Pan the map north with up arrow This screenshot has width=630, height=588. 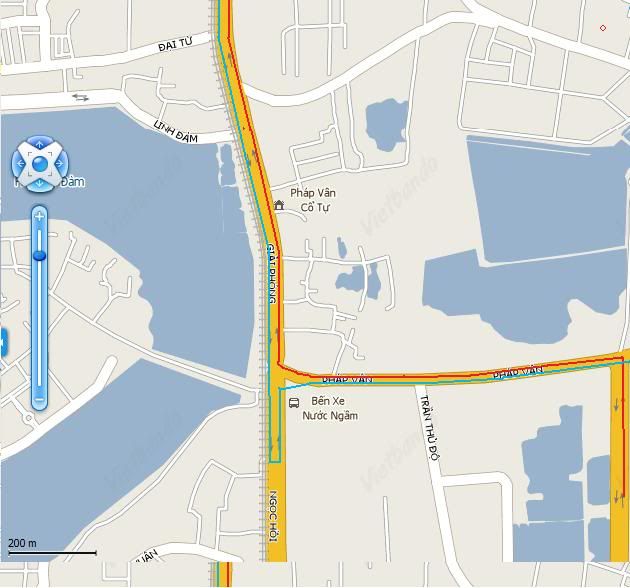(x=39, y=143)
